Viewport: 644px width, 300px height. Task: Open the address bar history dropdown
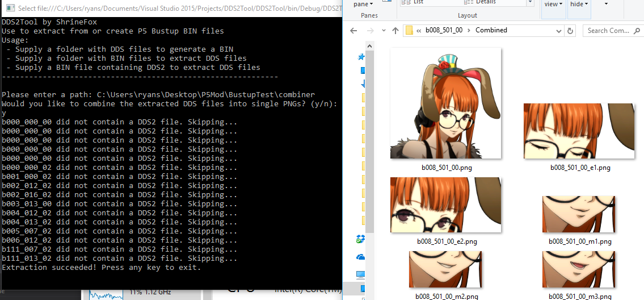pyautogui.click(x=558, y=31)
